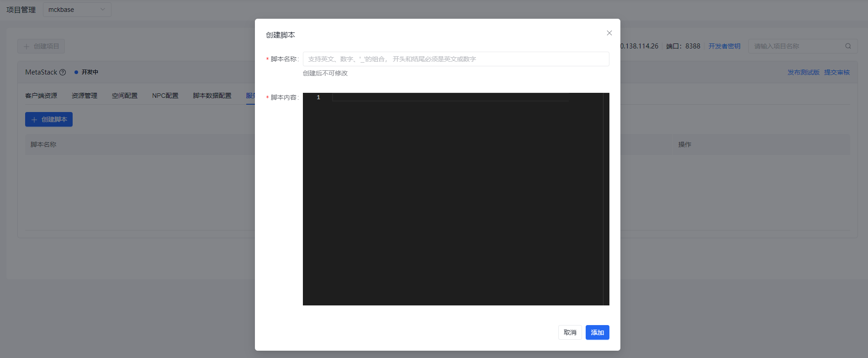The image size is (868, 358).
Task: Click the code editor's vertical scrollbar
Action: 606,199
